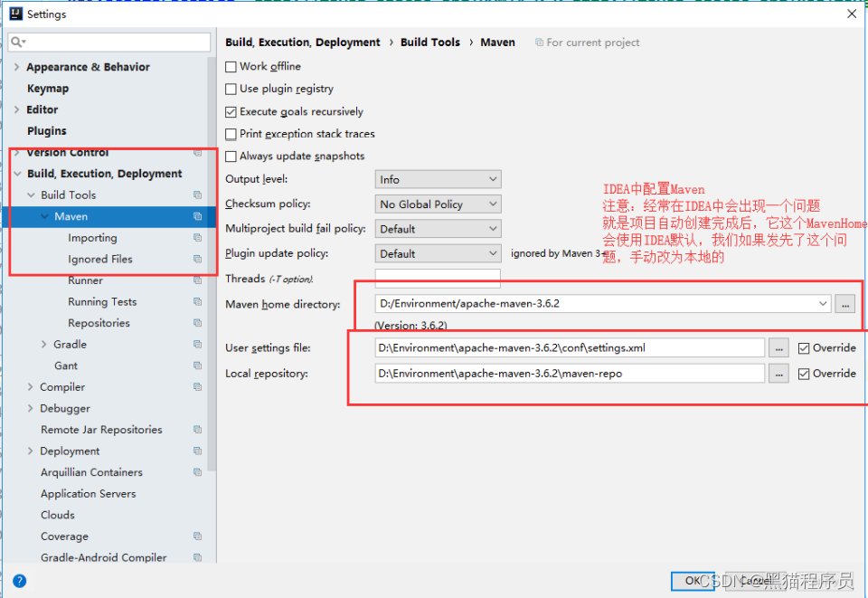Open Importing under Maven
This screenshot has width=868, height=598.
coord(92,238)
